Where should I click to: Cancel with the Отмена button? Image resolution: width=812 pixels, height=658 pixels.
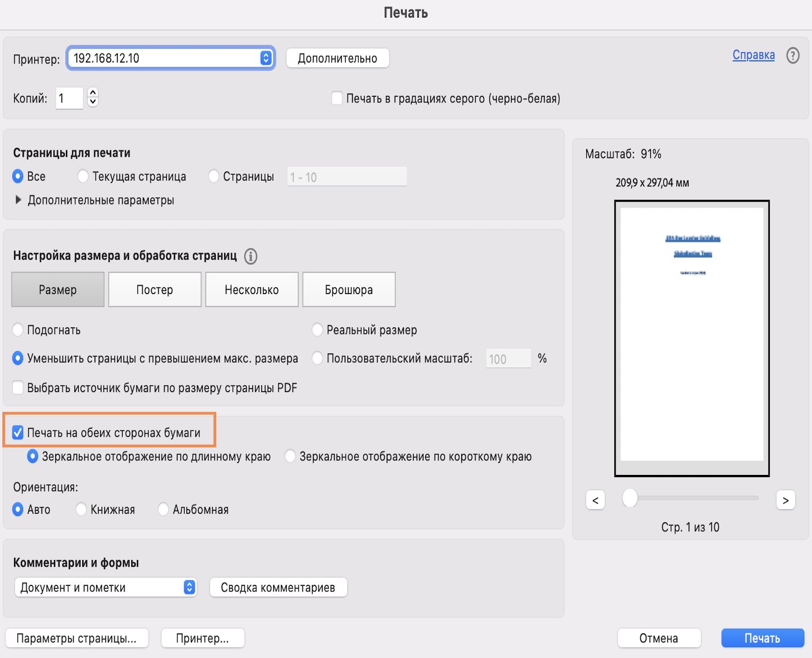point(659,638)
